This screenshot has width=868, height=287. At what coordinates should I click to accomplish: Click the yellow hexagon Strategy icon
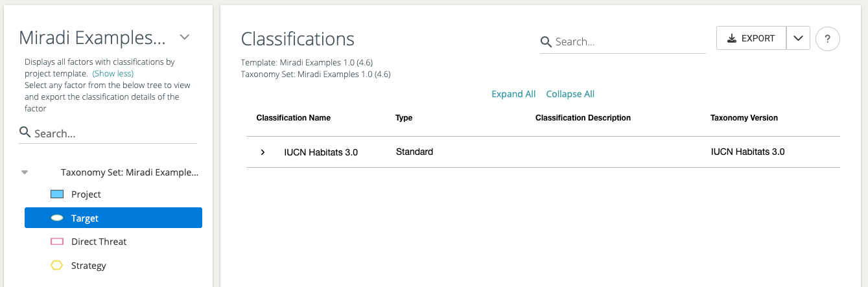(x=57, y=266)
